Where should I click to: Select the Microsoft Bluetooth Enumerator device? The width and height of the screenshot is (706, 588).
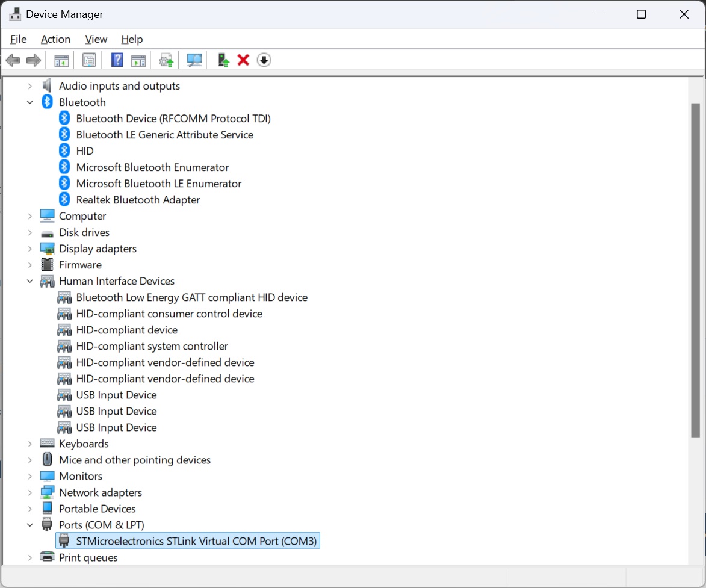152,167
